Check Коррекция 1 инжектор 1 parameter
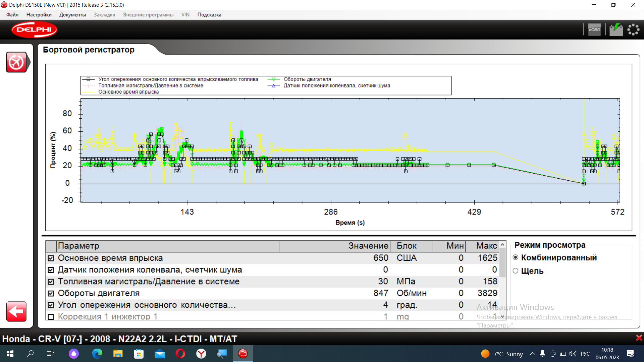This screenshot has width=644, height=362. pyautogui.click(x=51, y=317)
